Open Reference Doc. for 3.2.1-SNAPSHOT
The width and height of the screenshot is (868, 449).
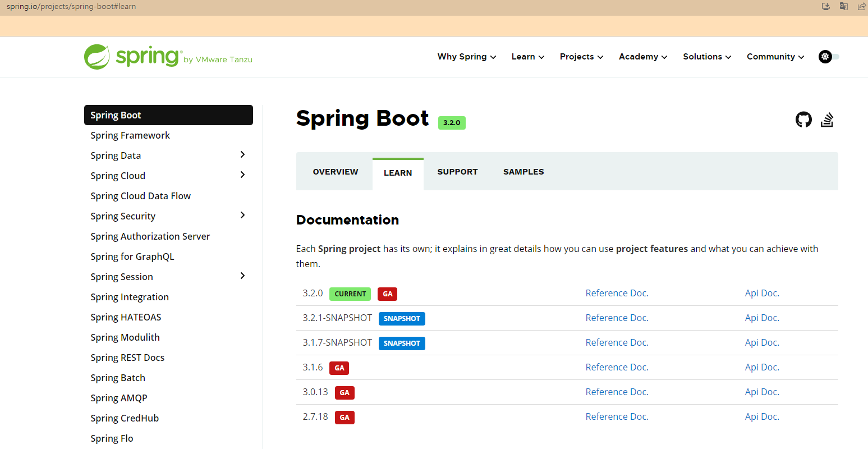click(x=617, y=318)
